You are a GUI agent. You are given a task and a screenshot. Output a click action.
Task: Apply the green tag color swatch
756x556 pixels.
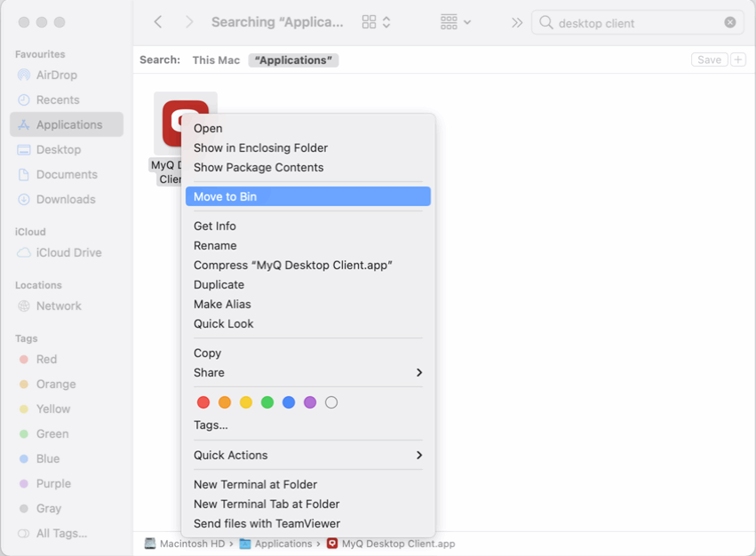(267, 401)
